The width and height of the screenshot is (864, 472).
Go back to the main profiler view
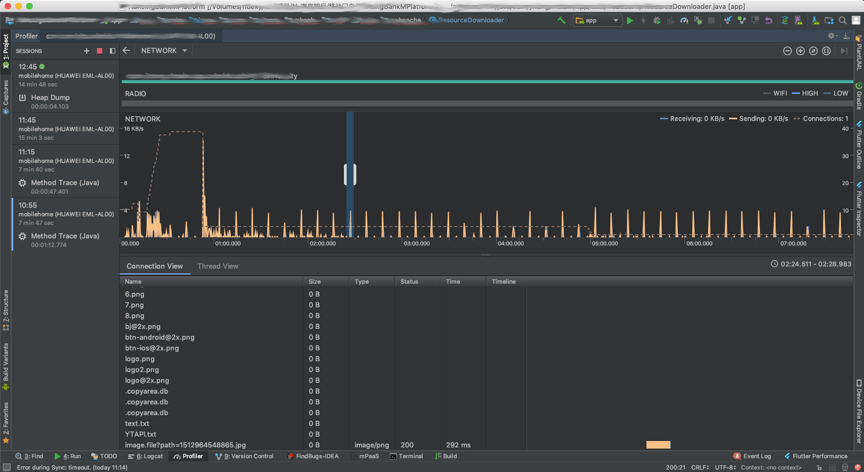[x=127, y=51]
